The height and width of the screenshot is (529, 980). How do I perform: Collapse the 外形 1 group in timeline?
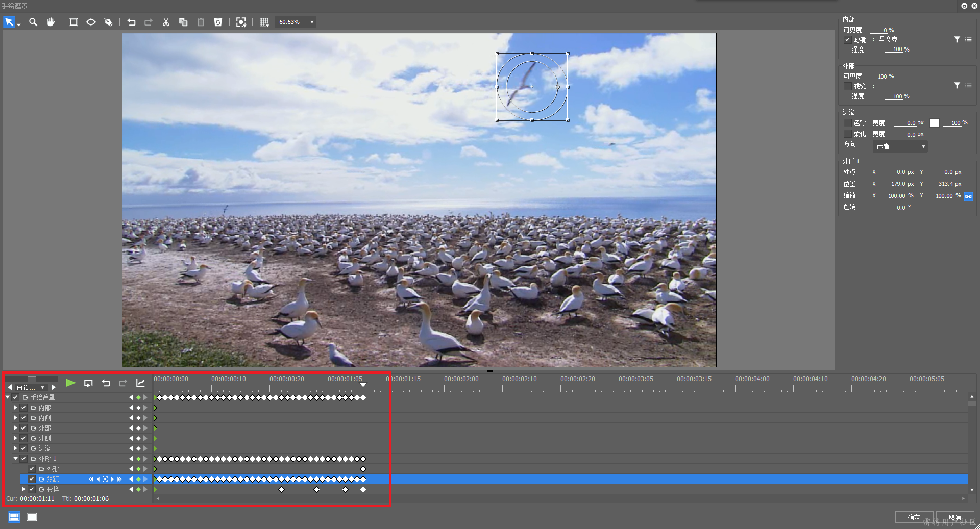[x=15, y=459]
